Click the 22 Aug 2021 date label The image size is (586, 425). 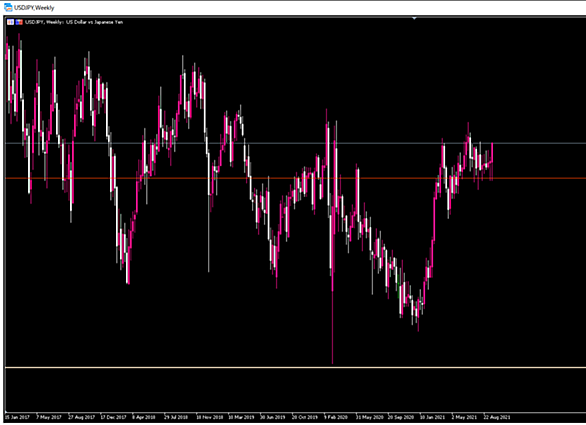[x=497, y=417]
